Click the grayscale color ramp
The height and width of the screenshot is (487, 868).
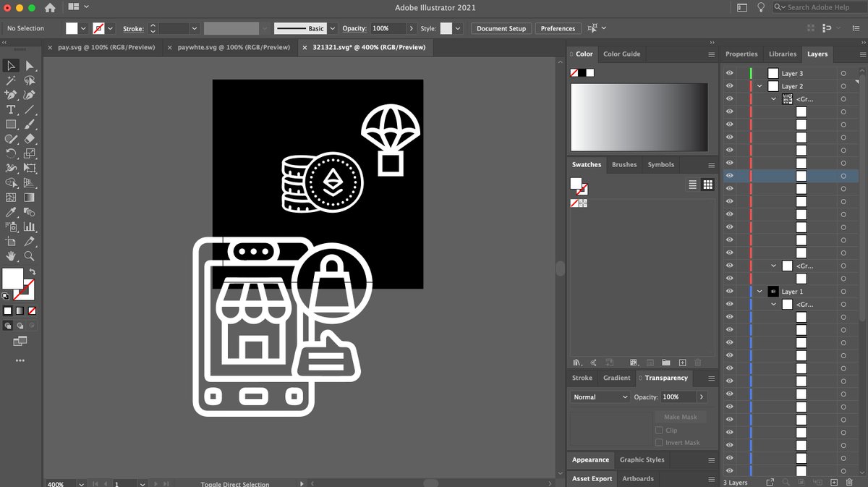(639, 117)
